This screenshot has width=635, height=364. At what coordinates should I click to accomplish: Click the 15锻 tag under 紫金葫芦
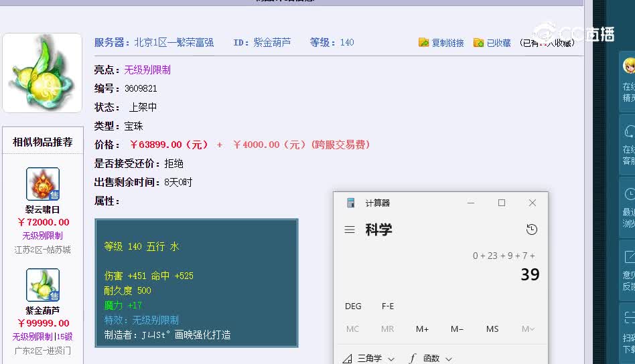(x=65, y=337)
